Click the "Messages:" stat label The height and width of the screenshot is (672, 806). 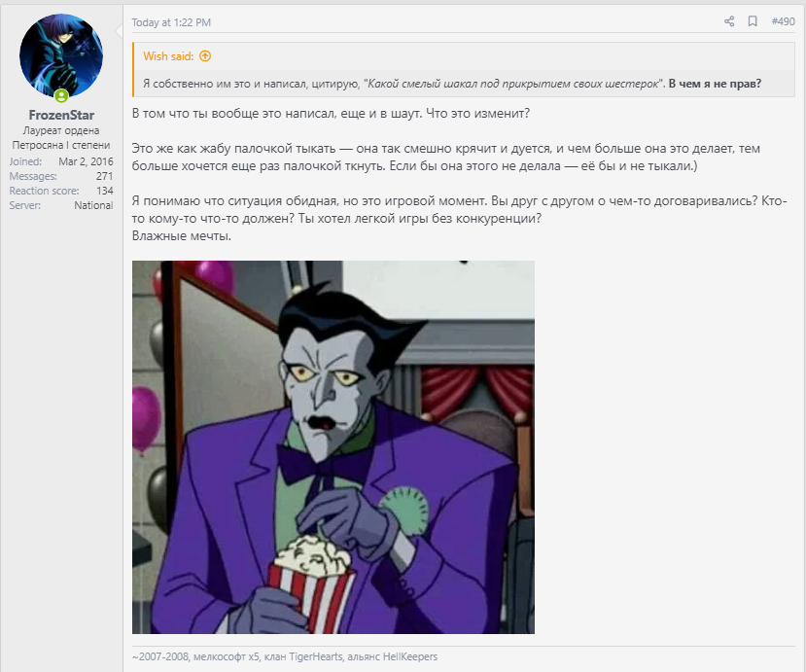(x=33, y=176)
